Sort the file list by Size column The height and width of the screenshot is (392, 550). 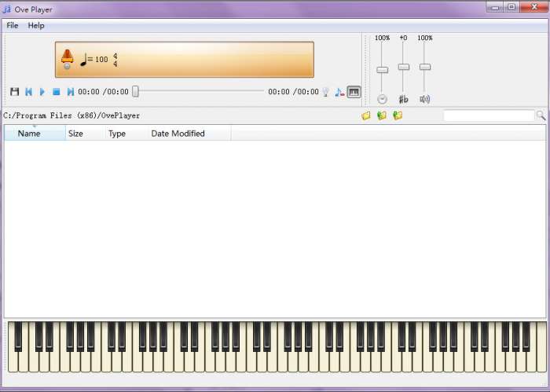(85, 134)
